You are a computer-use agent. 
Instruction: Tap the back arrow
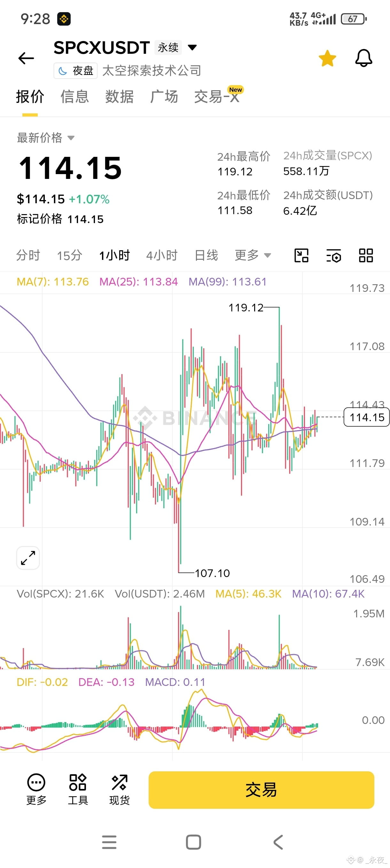coord(26,58)
